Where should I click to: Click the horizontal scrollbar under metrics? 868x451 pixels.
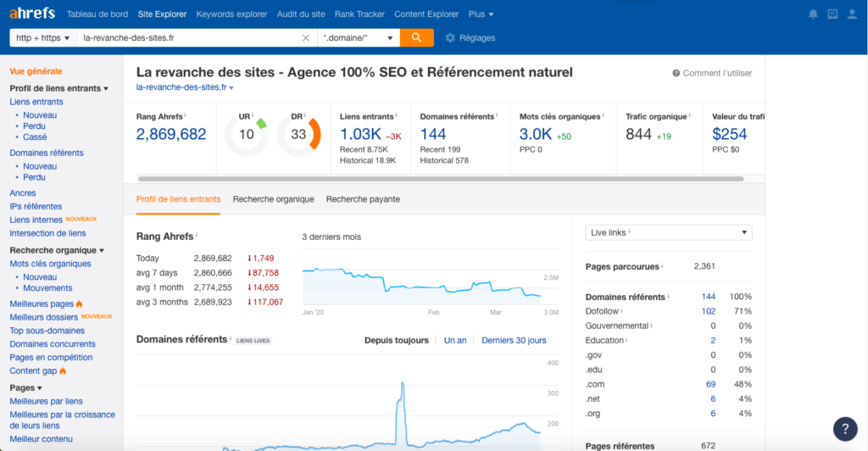point(441,179)
